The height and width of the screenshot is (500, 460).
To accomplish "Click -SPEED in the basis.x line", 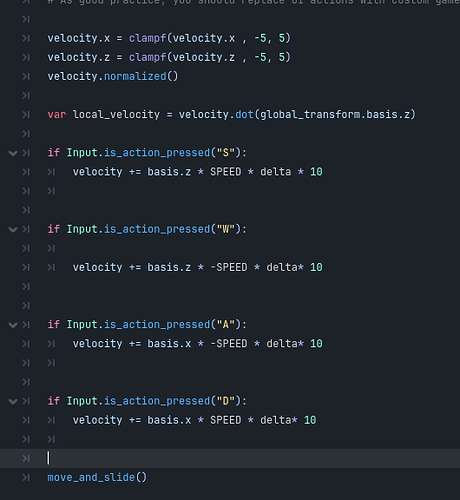I will tap(229, 344).
